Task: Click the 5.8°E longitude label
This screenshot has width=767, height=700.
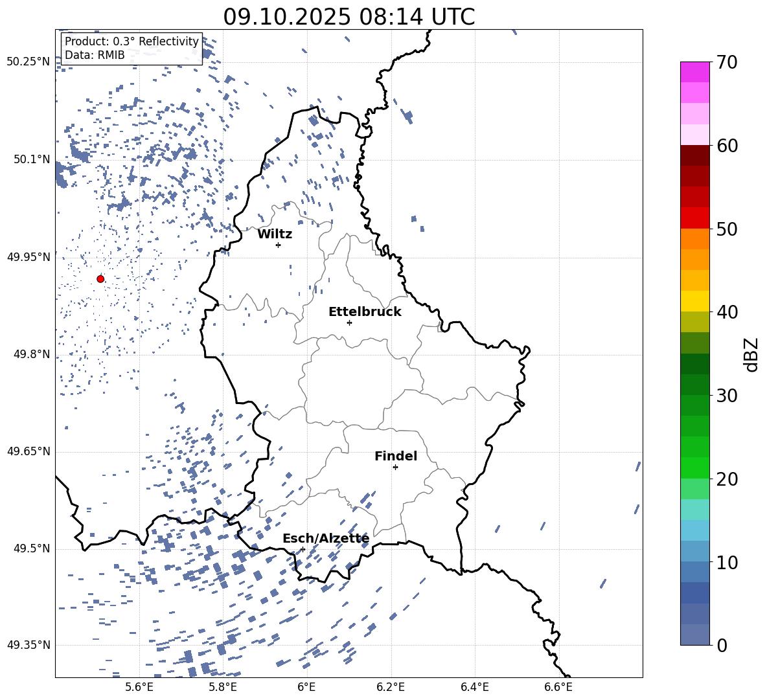Action: (223, 687)
